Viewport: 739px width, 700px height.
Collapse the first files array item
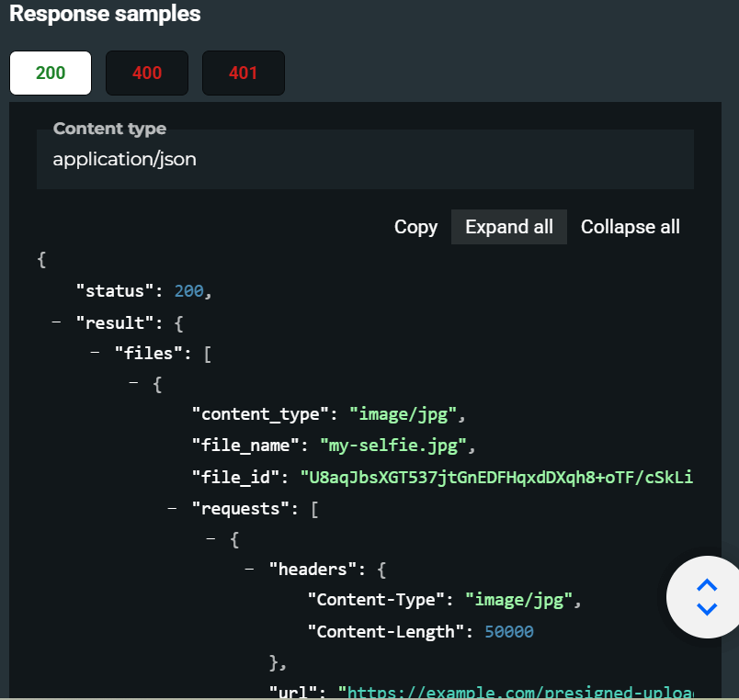[134, 385]
